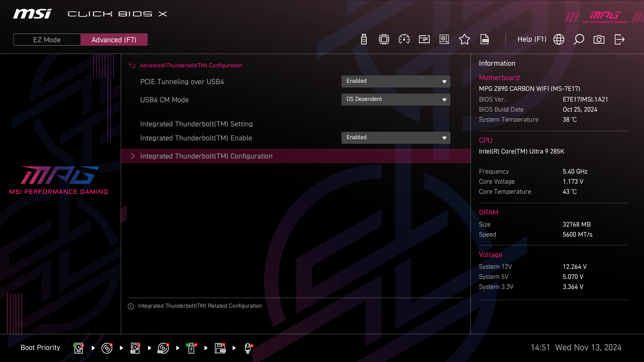This screenshot has width=644, height=362.
Task: Click the exit BIOS icon
Action: pos(619,40)
